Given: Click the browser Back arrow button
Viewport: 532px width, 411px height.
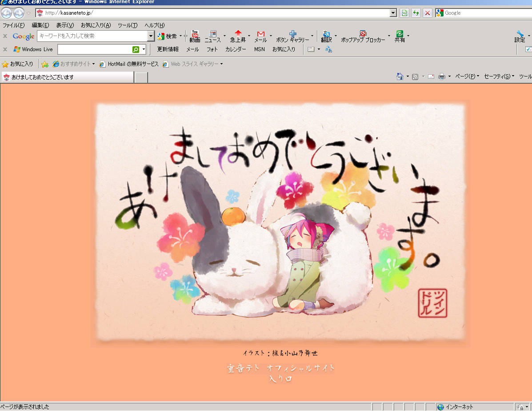Looking at the screenshot, I should coord(7,13).
